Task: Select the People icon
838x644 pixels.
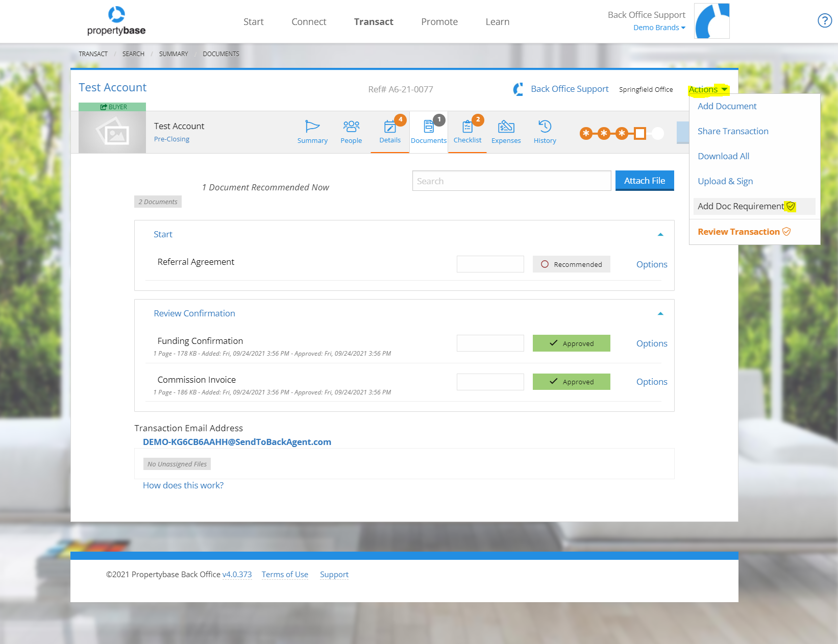Action: [x=351, y=131]
